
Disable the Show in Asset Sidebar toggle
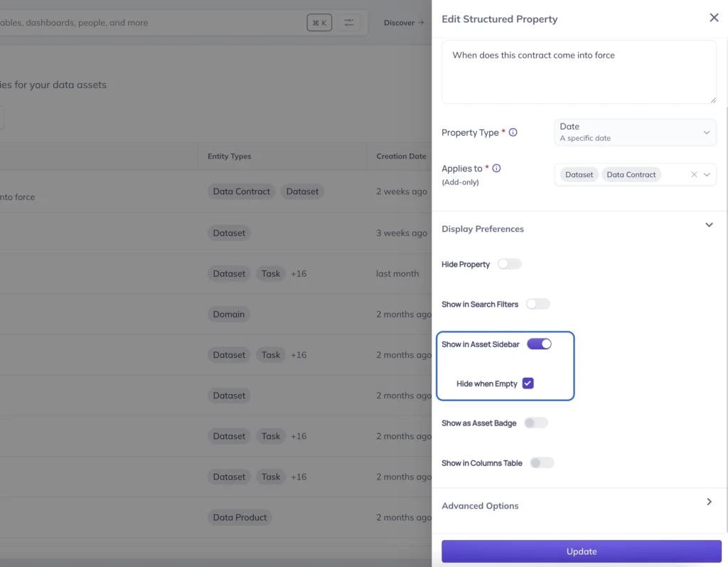pyautogui.click(x=540, y=344)
